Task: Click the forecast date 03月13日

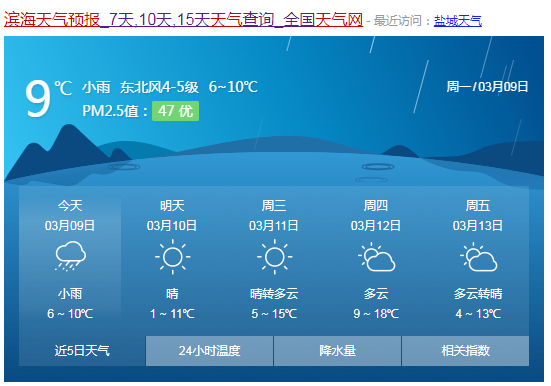Action: tap(478, 226)
